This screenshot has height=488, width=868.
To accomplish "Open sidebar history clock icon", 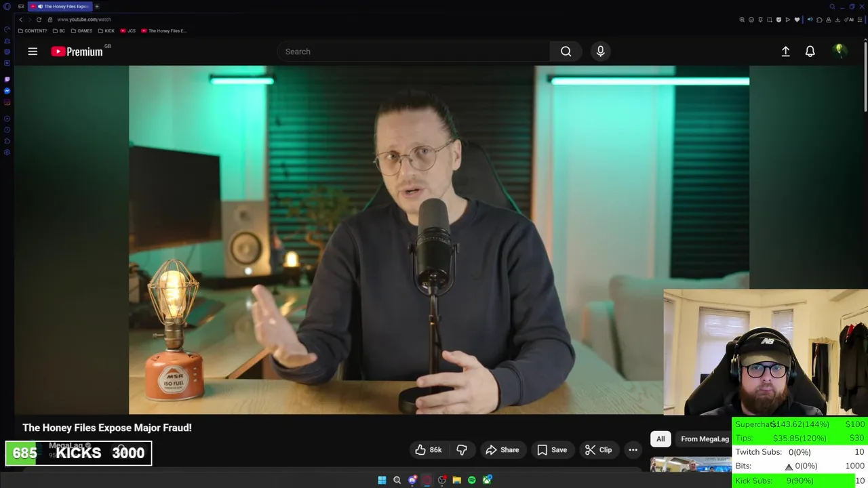I will tap(7, 129).
